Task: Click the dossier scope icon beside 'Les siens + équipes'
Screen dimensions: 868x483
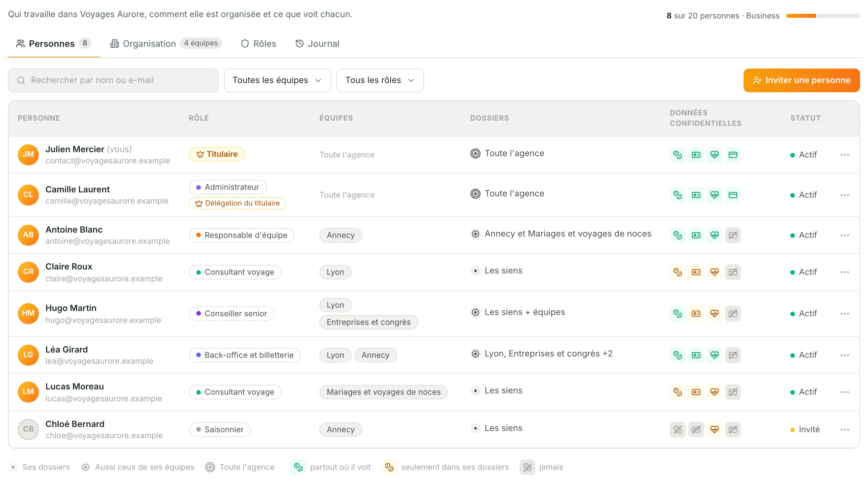Action: (475, 312)
